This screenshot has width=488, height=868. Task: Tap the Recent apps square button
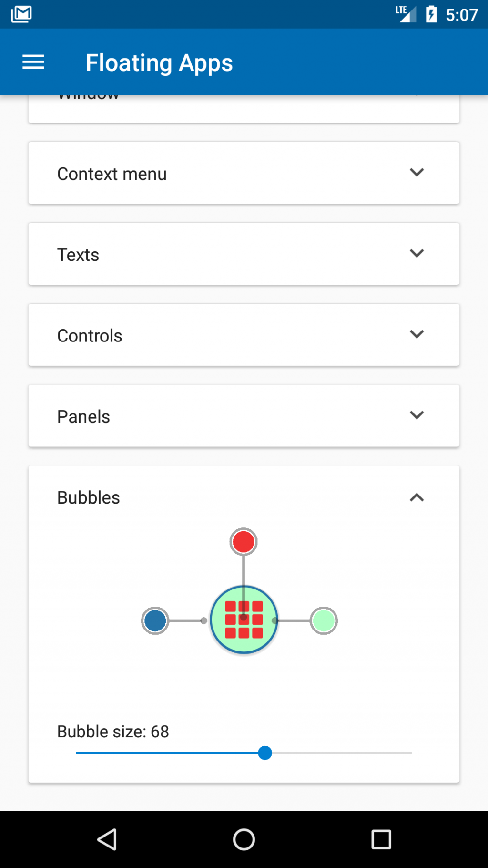click(380, 840)
